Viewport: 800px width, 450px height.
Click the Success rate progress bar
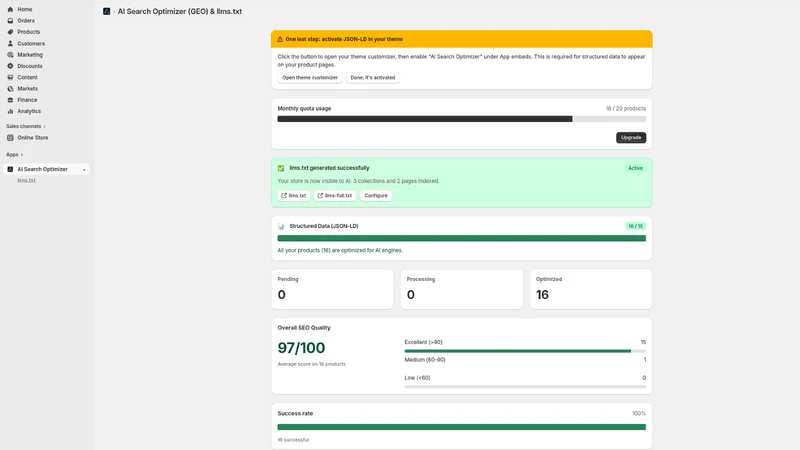[462, 427]
